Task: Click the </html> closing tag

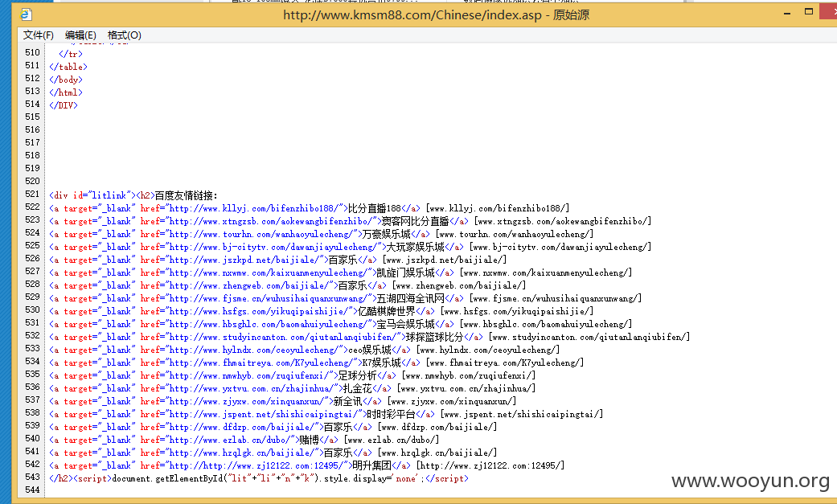Action: (x=66, y=92)
